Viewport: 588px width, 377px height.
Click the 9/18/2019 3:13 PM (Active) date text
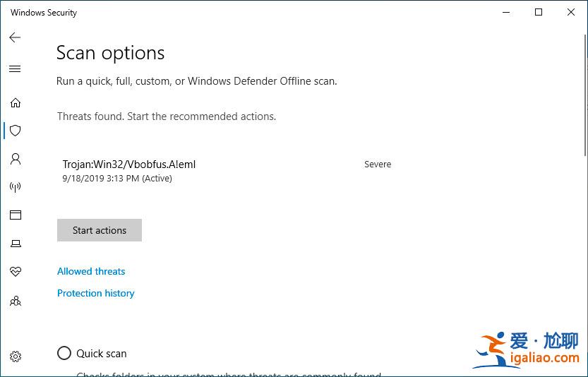click(117, 178)
